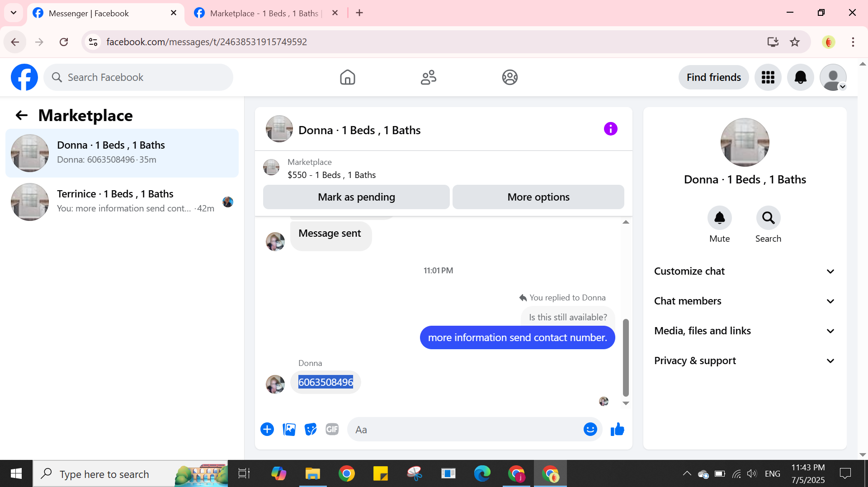Click Mark as pending button

click(x=356, y=197)
